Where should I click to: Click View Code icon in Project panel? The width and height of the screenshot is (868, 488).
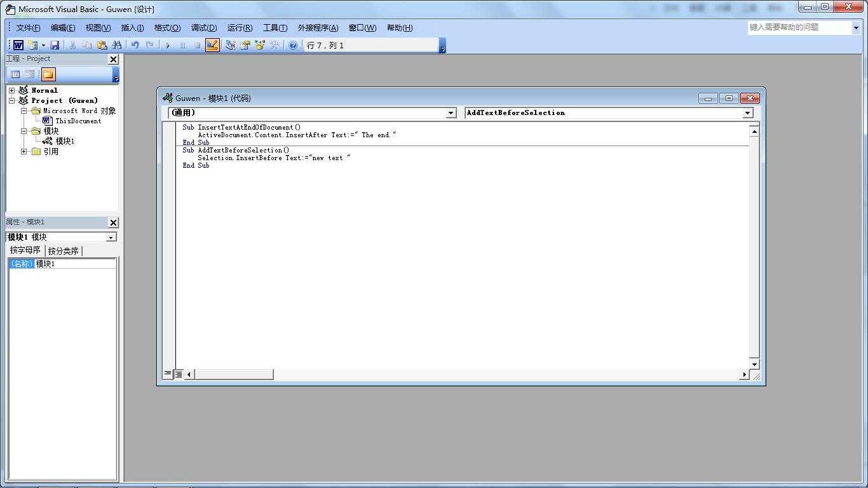[x=15, y=74]
